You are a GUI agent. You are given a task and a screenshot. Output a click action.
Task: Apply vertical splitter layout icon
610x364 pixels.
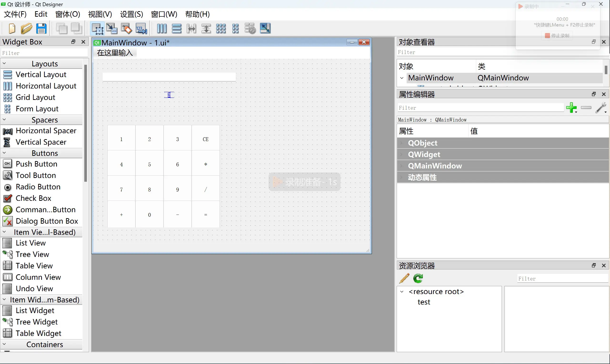pyautogui.click(x=206, y=29)
